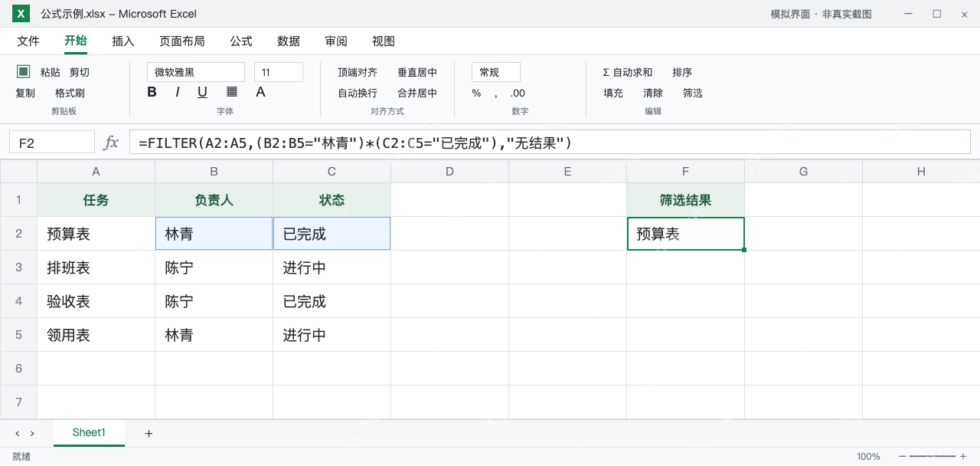Screen dimensions: 980x466
Task: Open the 公式 ribbon tab
Action: coord(241,41)
